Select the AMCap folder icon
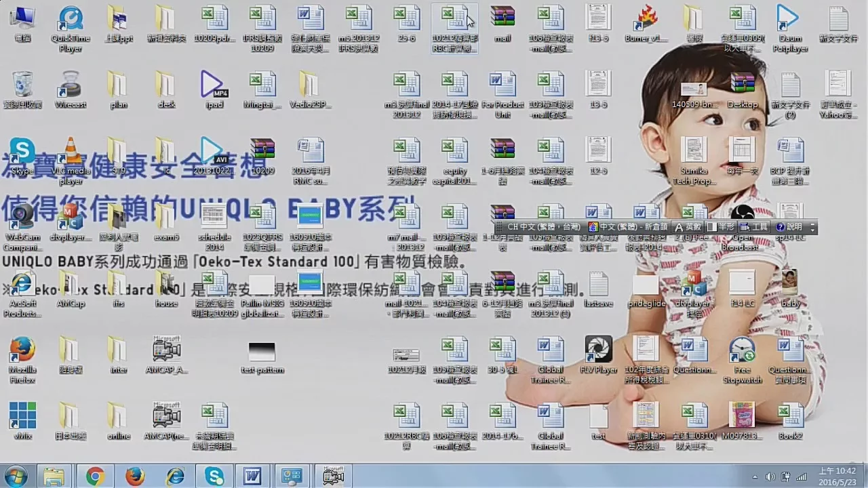The width and height of the screenshot is (868, 488). pos(71,288)
